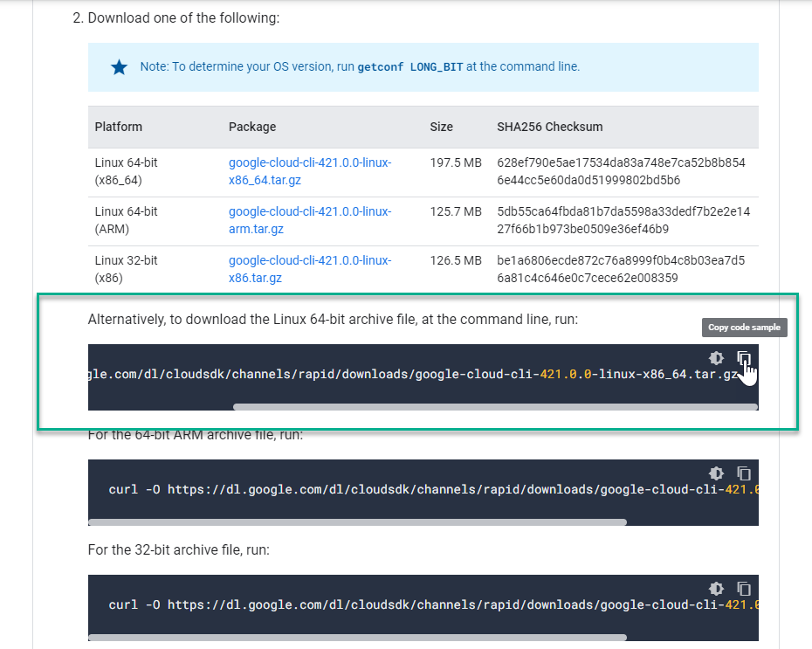Click the 64-bit ARM curl command text
812x649 pixels.
point(433,489)
